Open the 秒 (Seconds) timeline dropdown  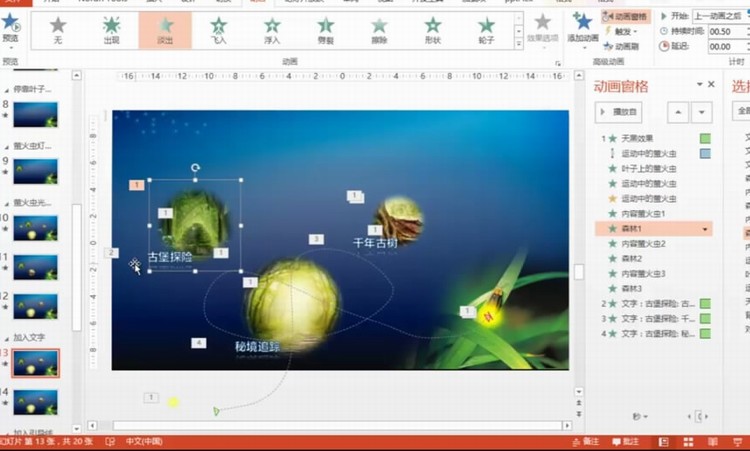click(x=640, y=417)
